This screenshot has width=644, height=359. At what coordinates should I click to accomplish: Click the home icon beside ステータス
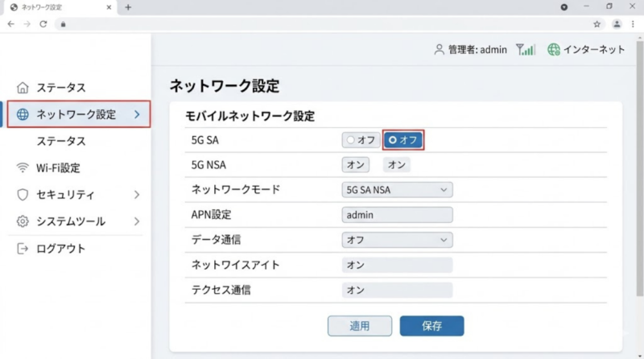click(23, 88)
